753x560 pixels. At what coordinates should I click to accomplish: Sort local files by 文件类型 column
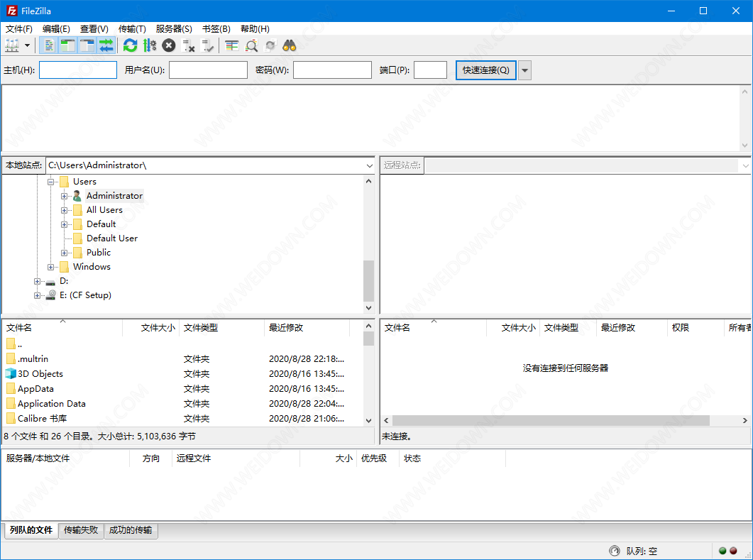pyautogui.click(x=221, y=327)
